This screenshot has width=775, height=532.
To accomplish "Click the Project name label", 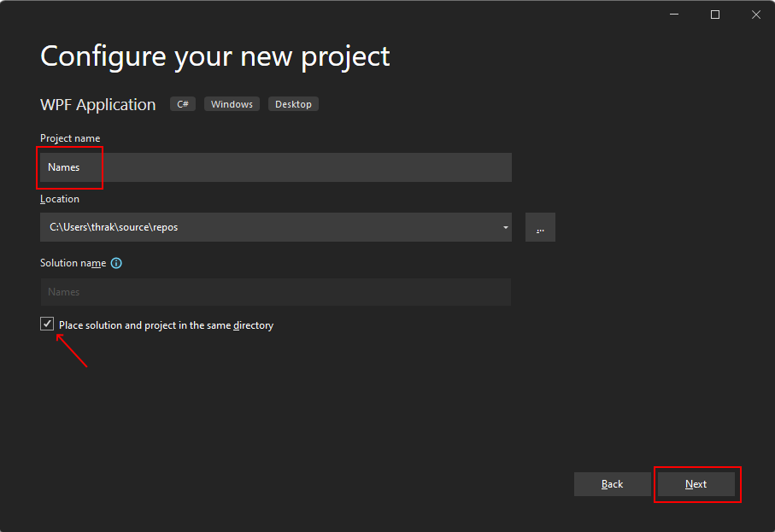I will [69, 137].
